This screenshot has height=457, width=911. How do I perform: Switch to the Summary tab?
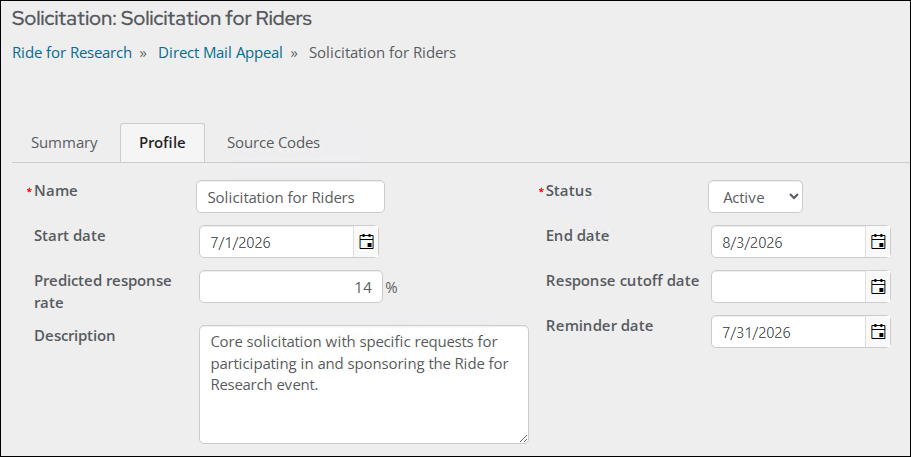pyautogui.click(x=64, y=143)
